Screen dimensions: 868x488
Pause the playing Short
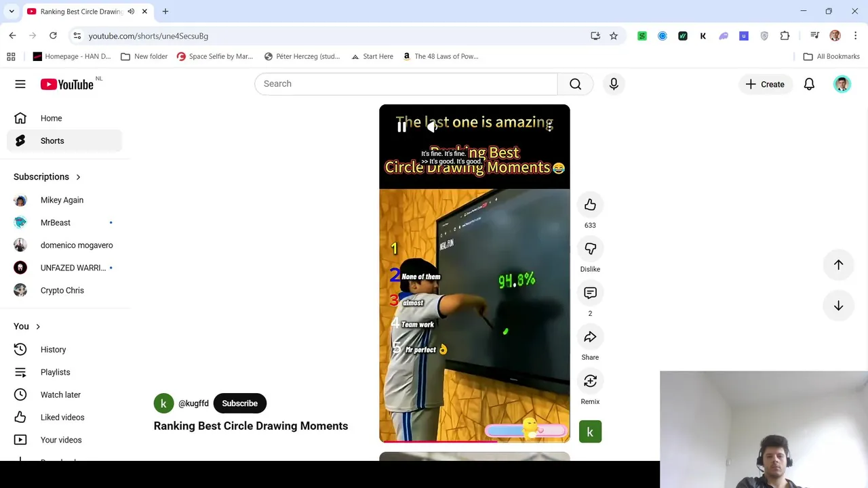click(401, 127)
